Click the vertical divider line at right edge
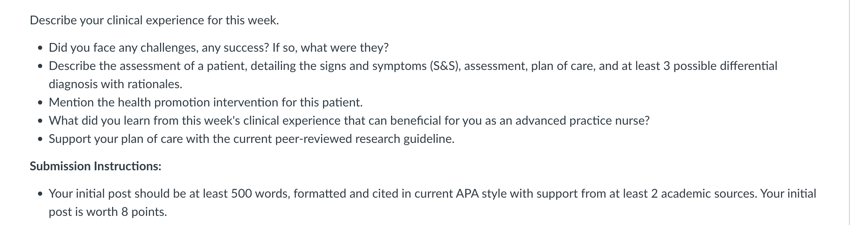The height and width of the screenshot is (225, 868). pyautogui.click(x=849, y=112)
